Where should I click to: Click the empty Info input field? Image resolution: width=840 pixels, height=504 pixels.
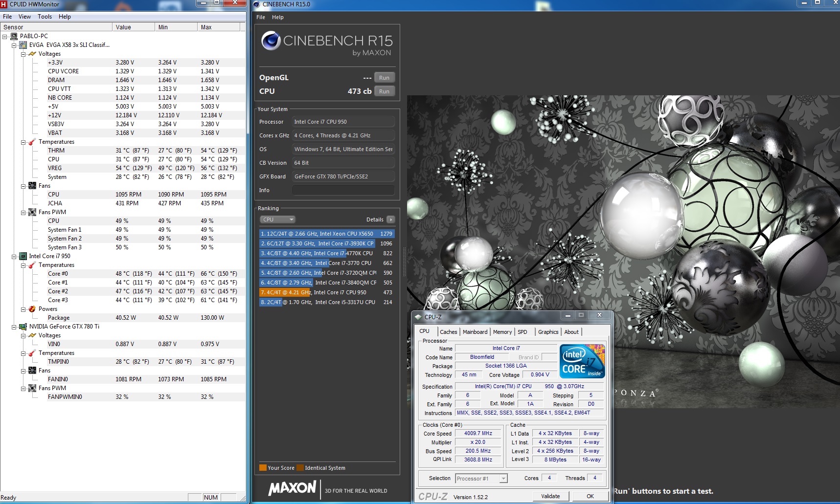pos(343,190)
